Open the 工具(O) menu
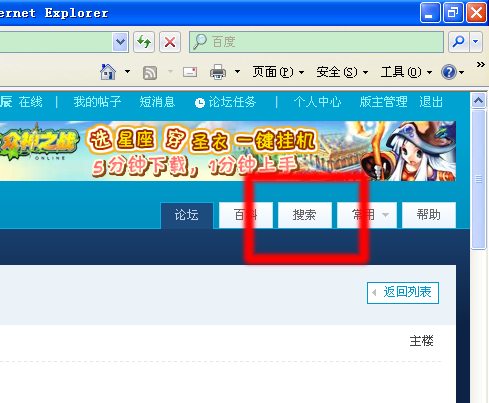 [x=406, y=72]
